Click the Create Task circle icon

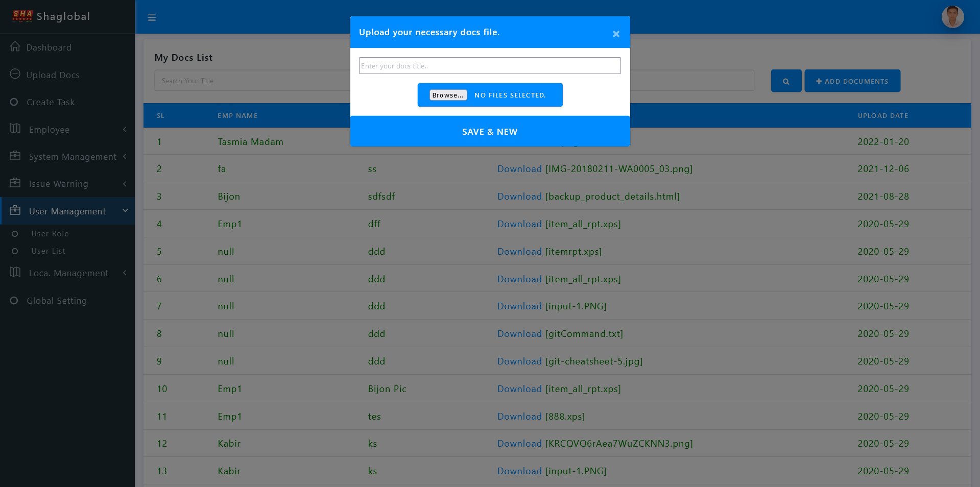[14, 102]
